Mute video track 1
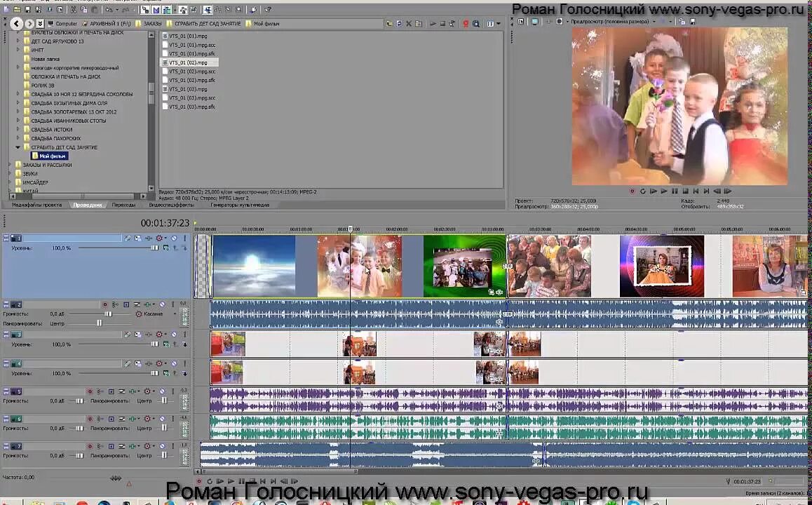Viewport: 812px width, 505px height. tap(174, 238)
